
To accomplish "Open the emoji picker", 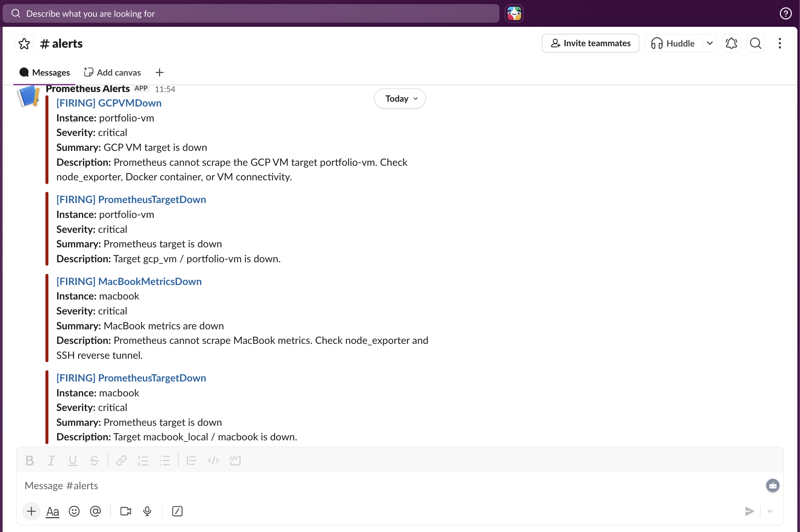I will coord(74,512).
